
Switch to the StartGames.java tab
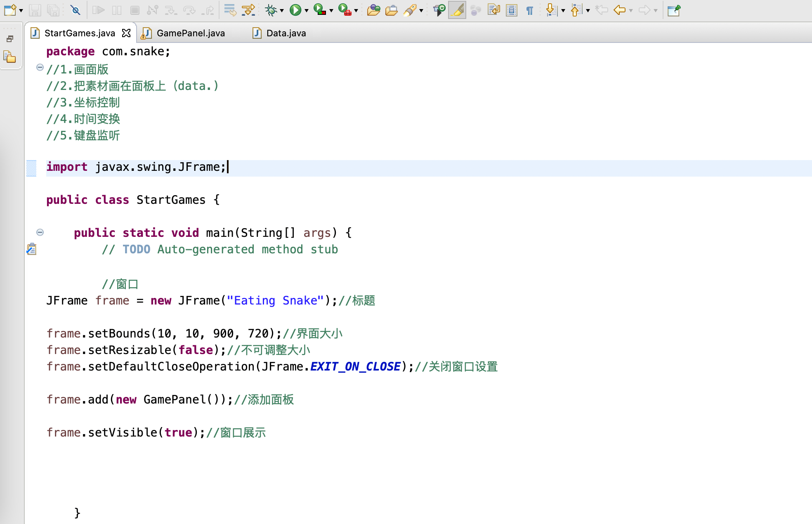click(80, 33)
